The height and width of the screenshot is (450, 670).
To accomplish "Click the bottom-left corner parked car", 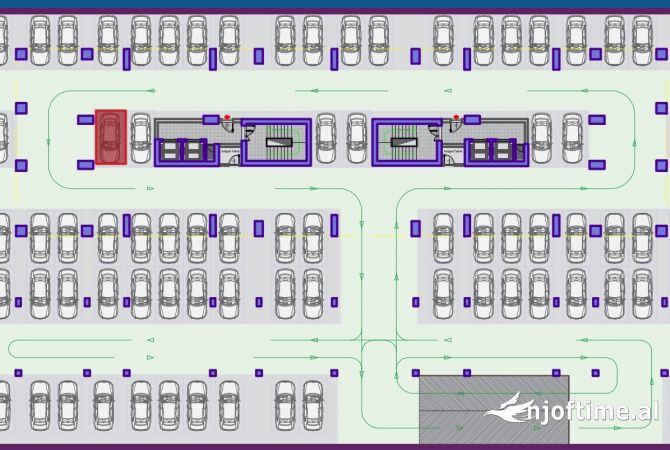I will [x=3, y=408].
